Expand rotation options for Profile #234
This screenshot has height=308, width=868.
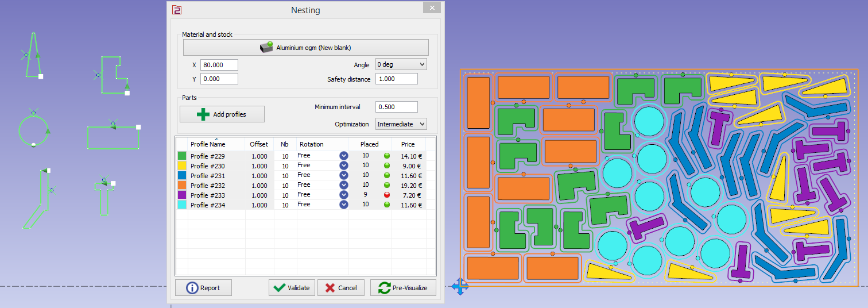point(343,205)
